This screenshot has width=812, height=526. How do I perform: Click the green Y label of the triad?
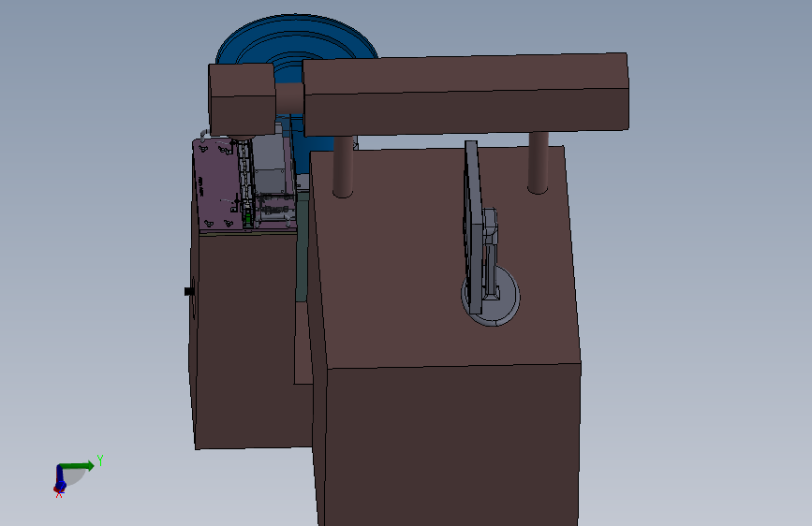click(100, 460)
